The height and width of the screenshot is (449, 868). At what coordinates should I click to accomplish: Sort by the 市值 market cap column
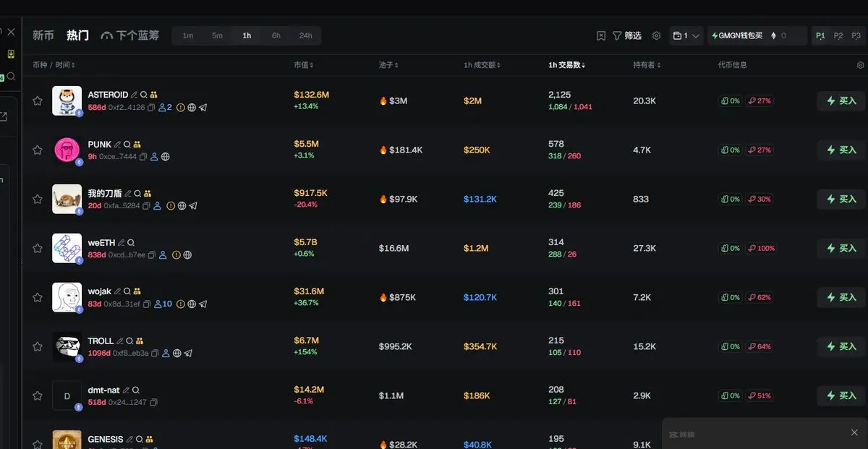point(304,65)
